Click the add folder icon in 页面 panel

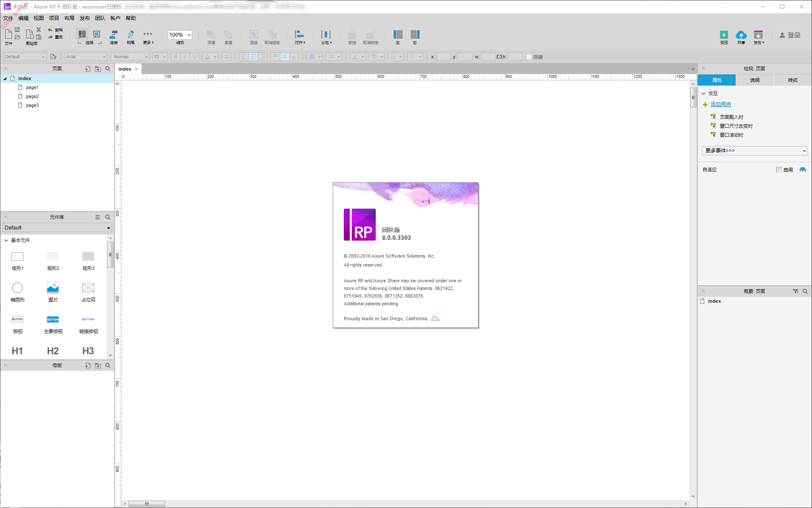click(98, 69)
